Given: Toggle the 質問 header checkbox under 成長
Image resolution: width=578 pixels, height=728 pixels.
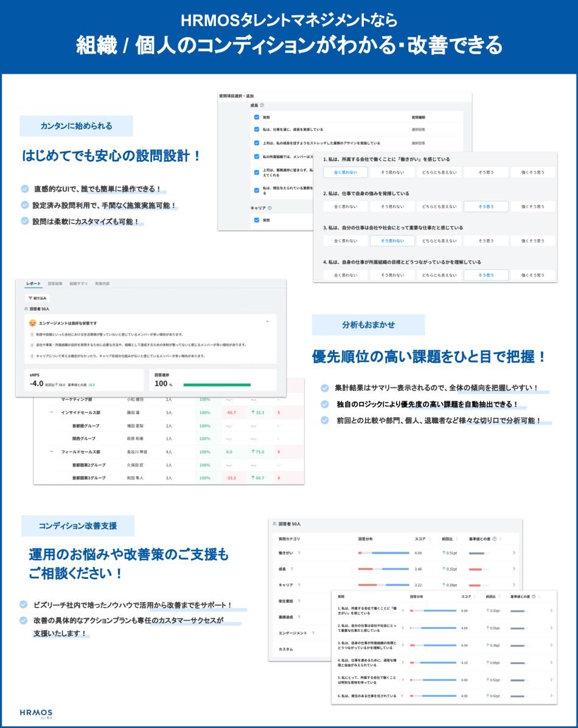Looking at the screenshot, I should [257, 117].
